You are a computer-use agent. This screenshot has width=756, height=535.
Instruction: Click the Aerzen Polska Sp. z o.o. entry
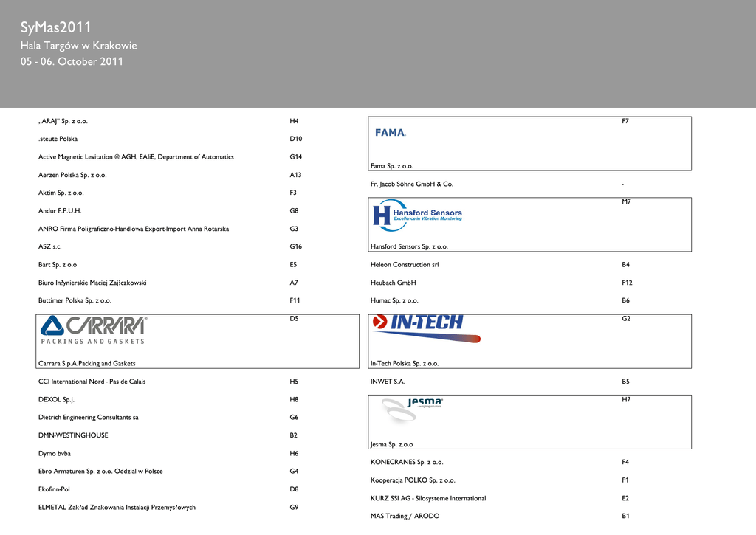tap(72, 175)
